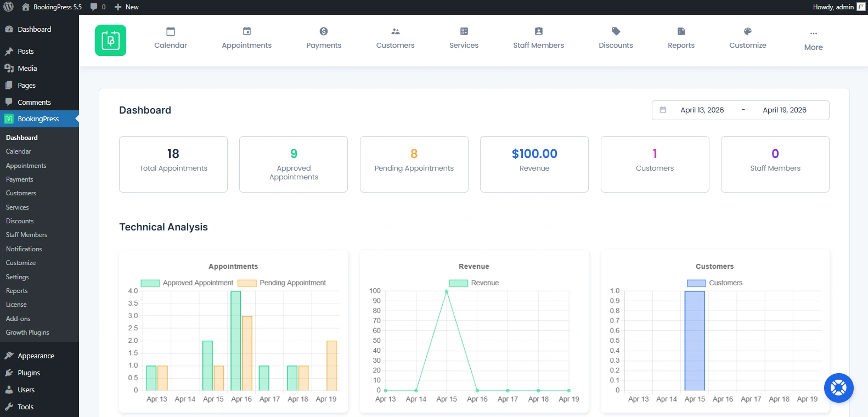Open the comments bubble in admin bar

click(98, 7)
